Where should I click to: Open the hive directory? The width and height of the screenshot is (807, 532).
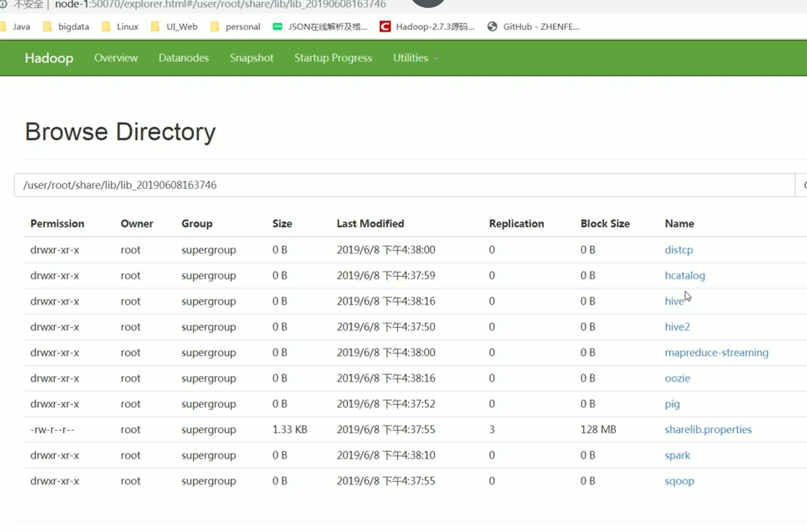674,301
